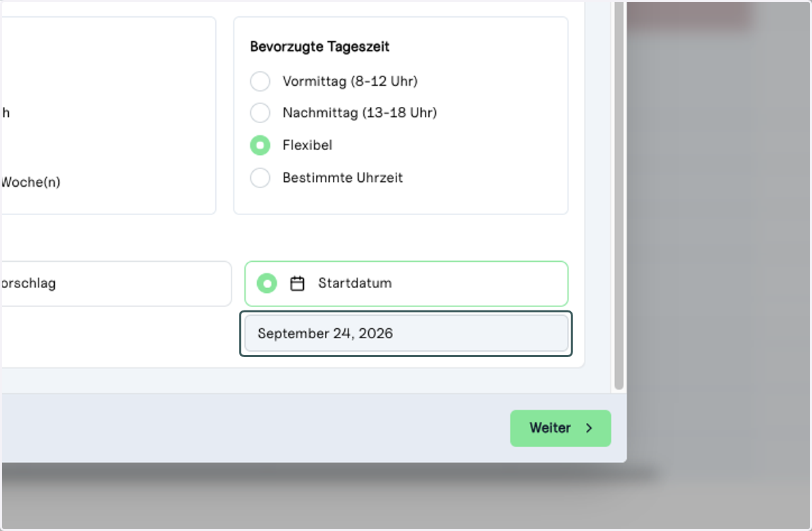Pick the Bestimmte Uhrzeit radio button
Image resolution: width=812 pixels, height=531 pixels.
tap(260, 178)
